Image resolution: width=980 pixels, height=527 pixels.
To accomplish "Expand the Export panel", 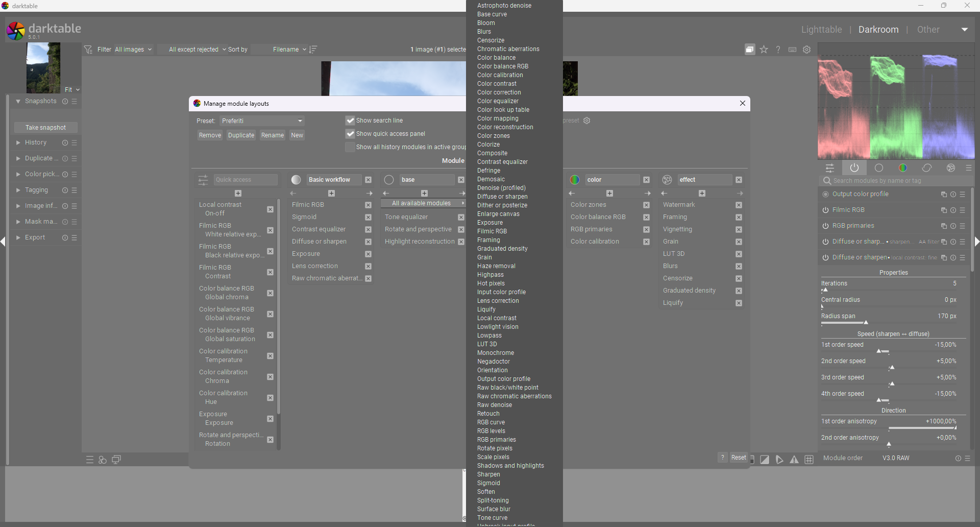I will point(18,237).
